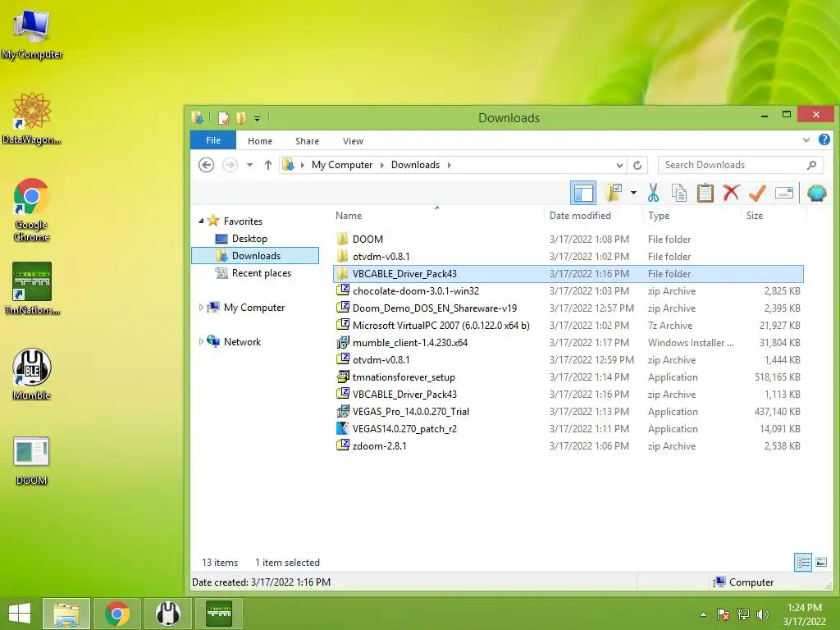Select chocolate-doom-3.0.1-win32 zip archive icon
The width and height of the screenshot is (840, 630).
[x=342, y=290]
